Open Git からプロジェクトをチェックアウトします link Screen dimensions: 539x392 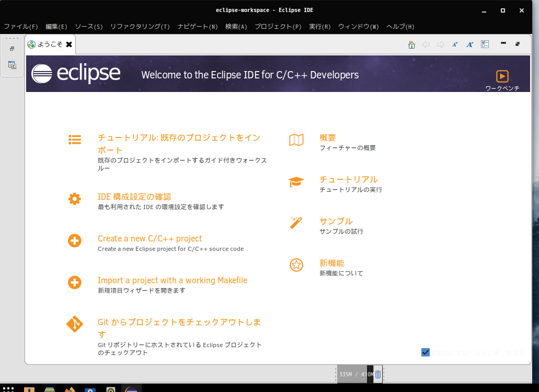[179, 328]
